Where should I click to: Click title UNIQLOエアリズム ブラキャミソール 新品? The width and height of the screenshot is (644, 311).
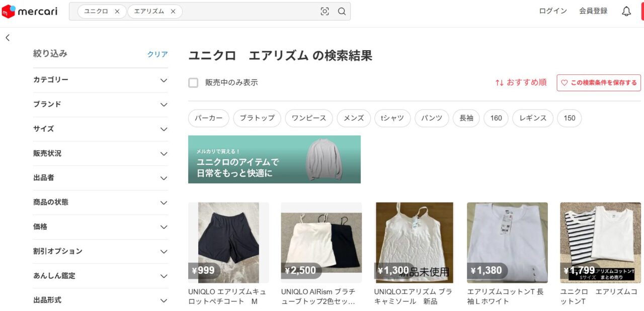coord(413,296)
